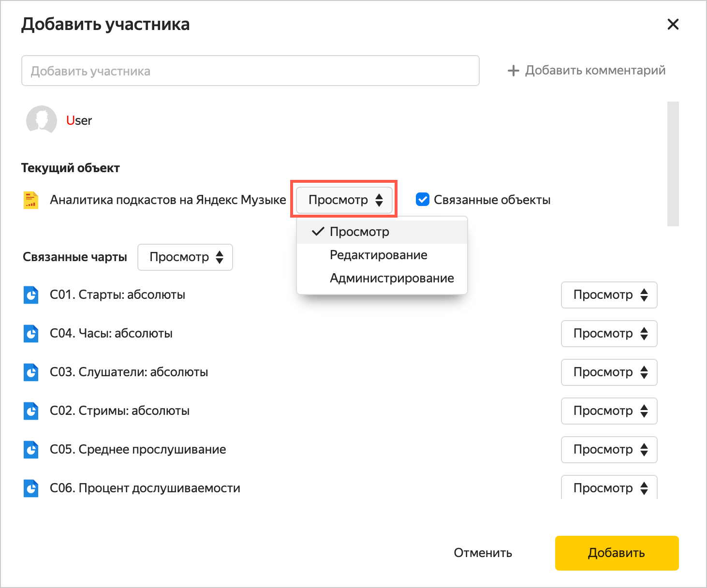This screenshot has height=588, width=707.
Task: Click the dashboard icon beside Аналитика подкастов
Action: (x=31, y=200)
